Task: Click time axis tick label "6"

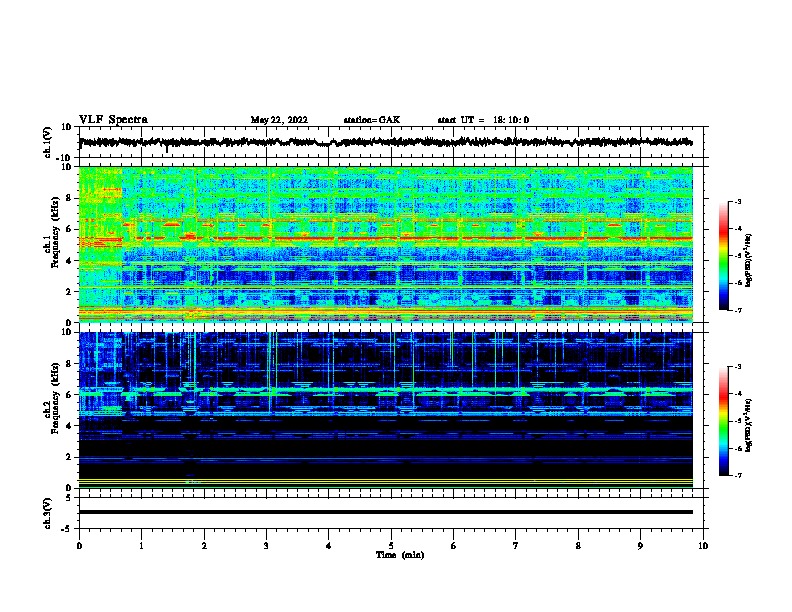Action: pos(454,546)
